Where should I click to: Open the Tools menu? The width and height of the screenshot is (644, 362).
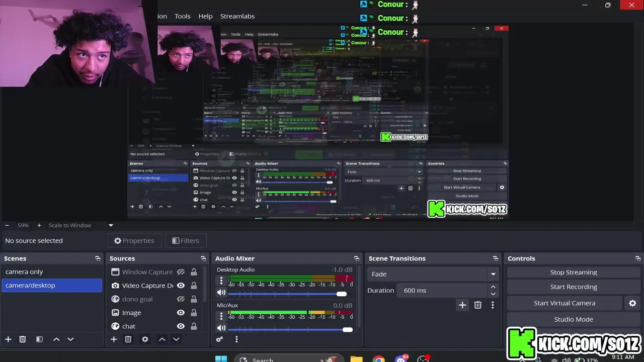tap(183, 16)
